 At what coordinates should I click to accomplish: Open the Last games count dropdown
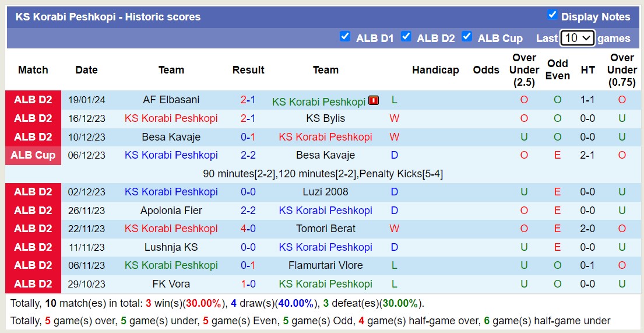[x=577, y=38]
